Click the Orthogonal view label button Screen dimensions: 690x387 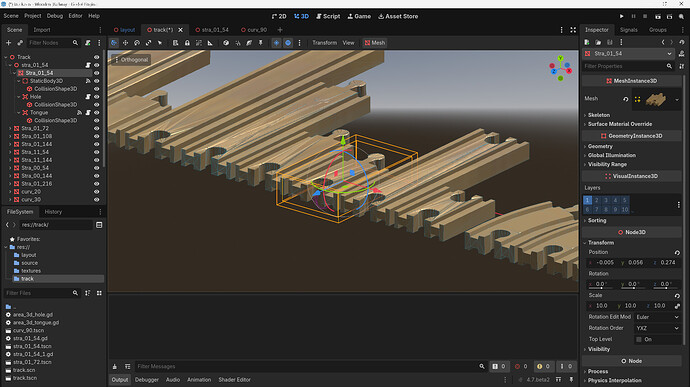pyautogui.click(x=131, y=59)
